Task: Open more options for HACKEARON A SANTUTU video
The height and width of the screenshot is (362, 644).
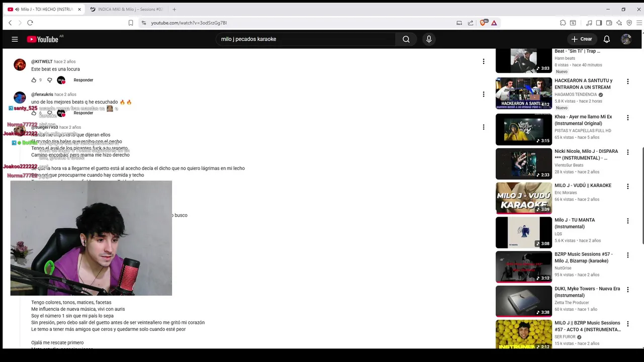Action: coord(627,81)
